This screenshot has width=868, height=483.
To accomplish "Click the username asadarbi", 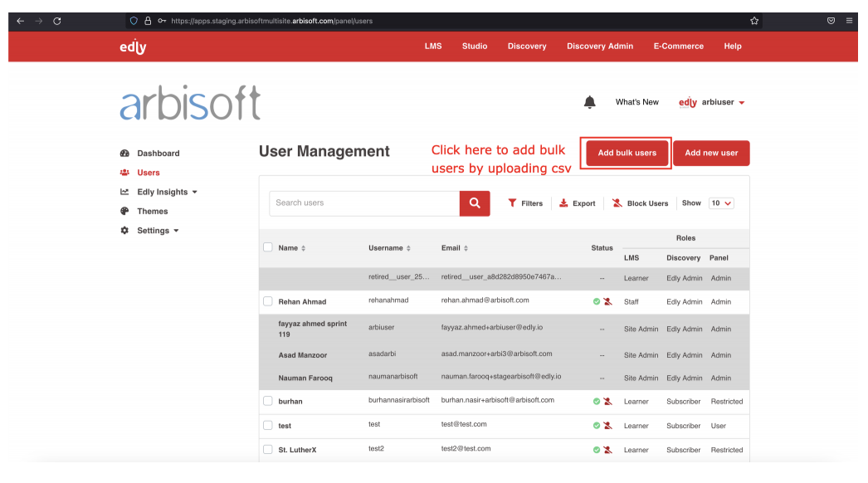I will pos(383,354).
